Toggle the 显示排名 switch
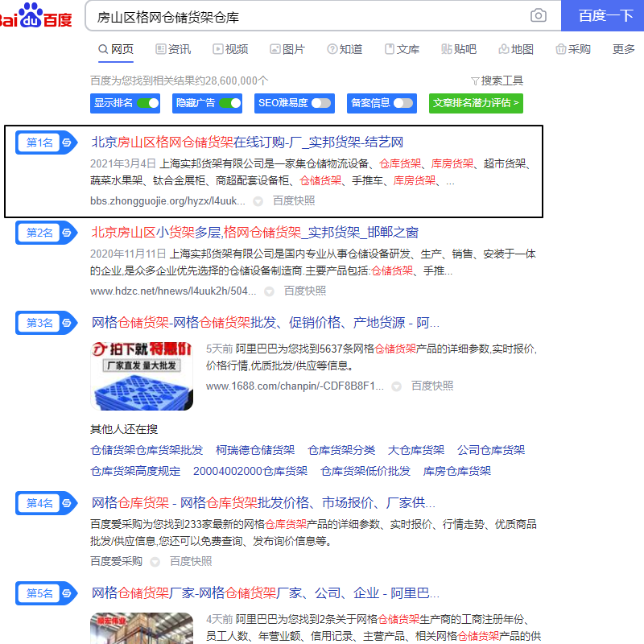This screenshot has height=644, width=644. 148,103
